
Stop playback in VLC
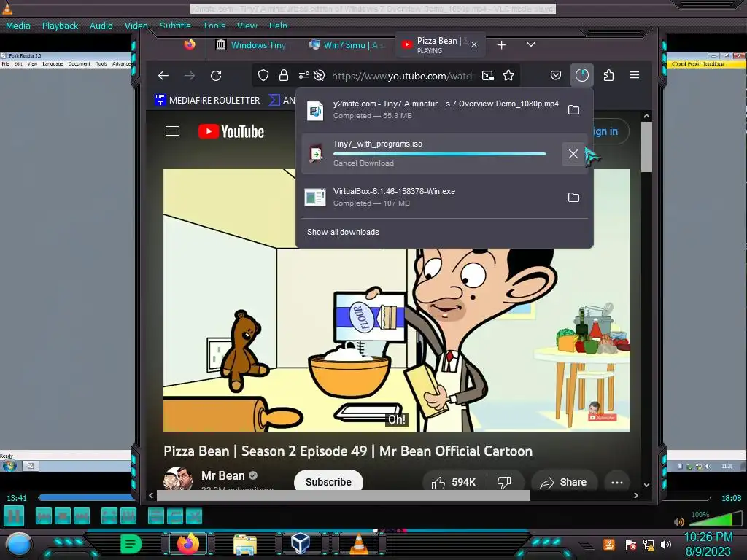63,516
